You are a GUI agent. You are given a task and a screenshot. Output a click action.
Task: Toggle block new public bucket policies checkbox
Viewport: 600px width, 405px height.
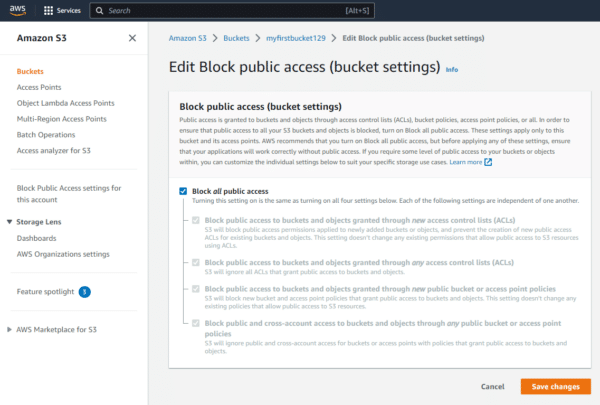point(196,289)
